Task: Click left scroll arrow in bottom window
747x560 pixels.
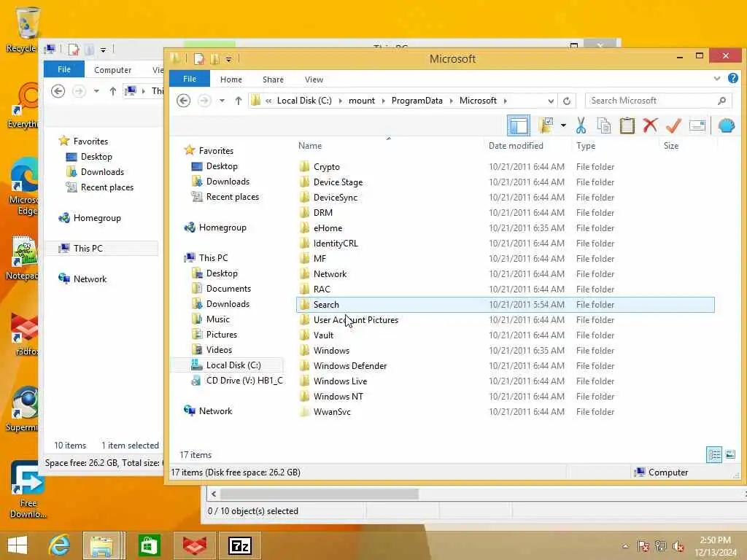Action: (x=214, y=494)
